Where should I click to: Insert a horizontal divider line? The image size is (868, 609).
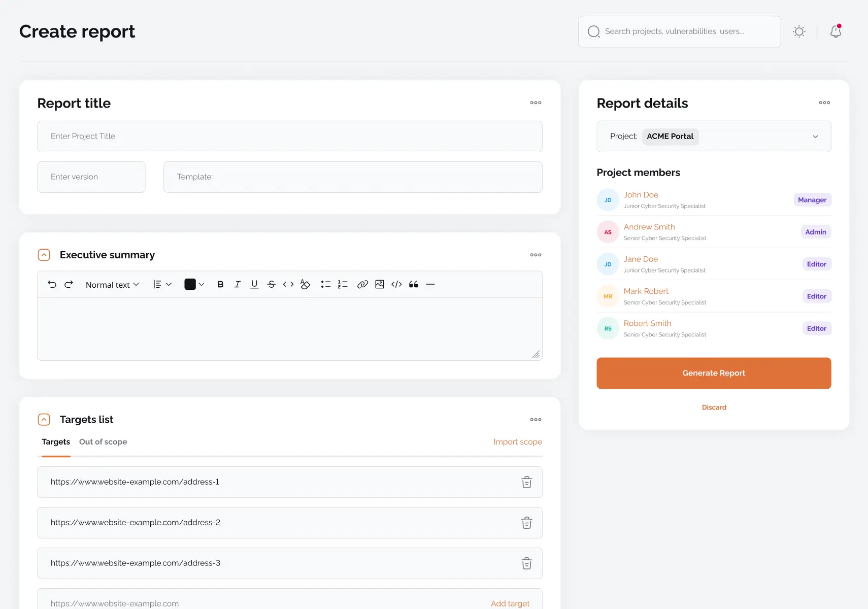click(x=430, y=284)
